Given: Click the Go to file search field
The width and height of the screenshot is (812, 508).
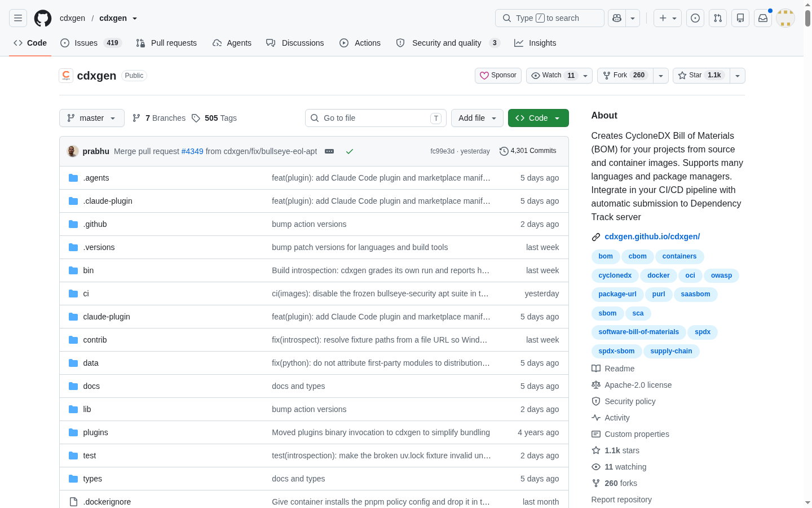Looking at the screenshot, I should pyautogui.click(x=376, y=118).
